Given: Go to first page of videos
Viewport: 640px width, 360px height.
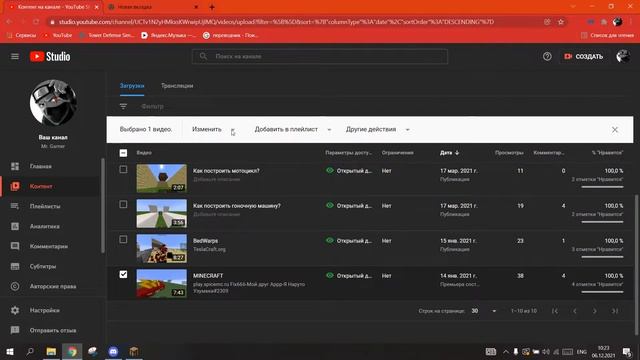Looking at the screenshot, I should point(555,311).
